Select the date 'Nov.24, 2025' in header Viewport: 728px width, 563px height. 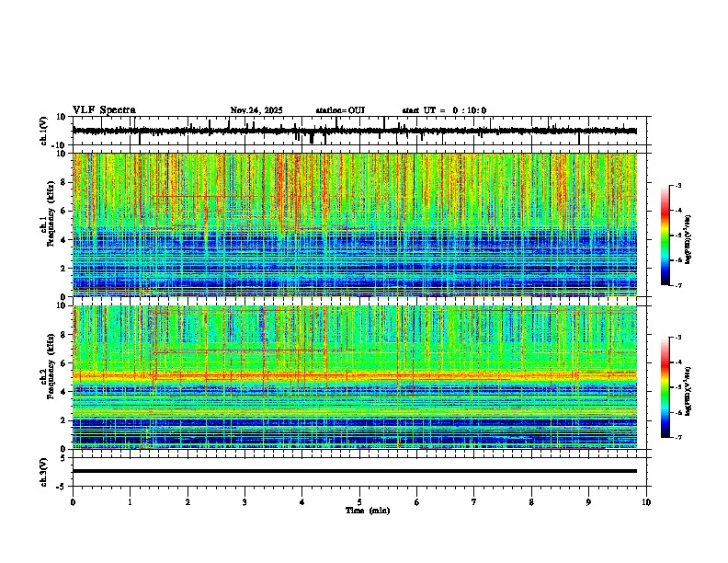[256, 110]
